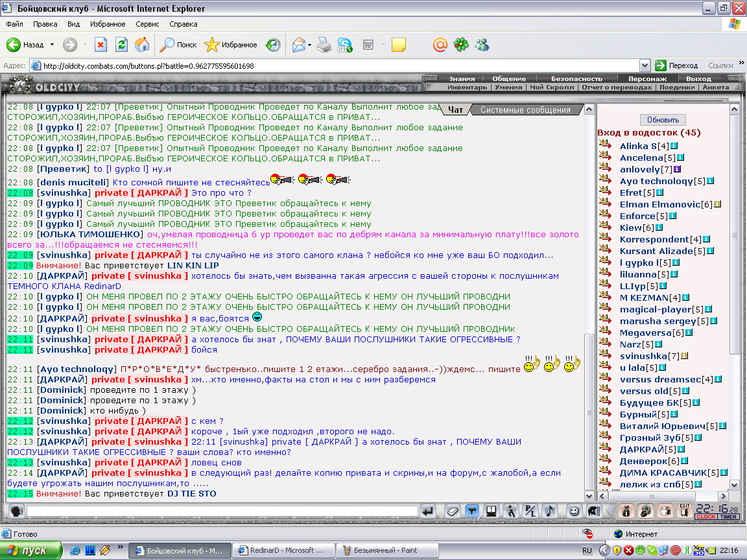Image resolution: width=747 pixels, height=560 pixels.
Task: Click the orange @ Mail.ru agent icon
Action: point(440,45)
